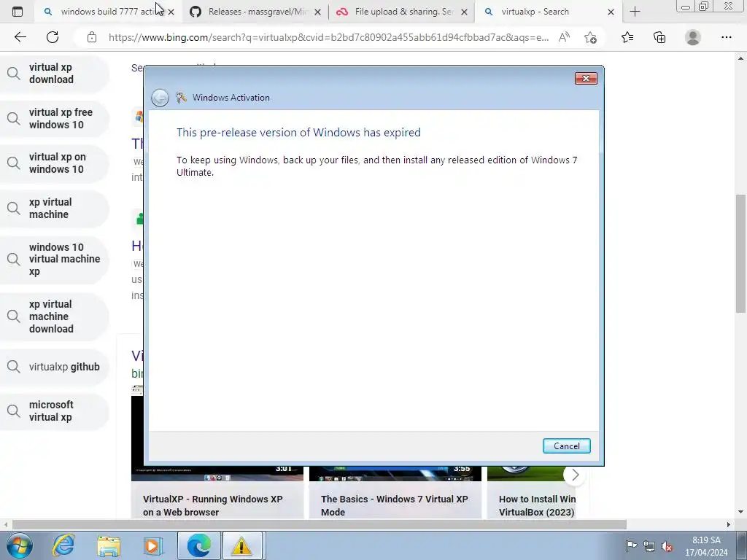Open Windows Explorer folder in taskbar
This screenshot has width=747, height=560.
point(109,545)
